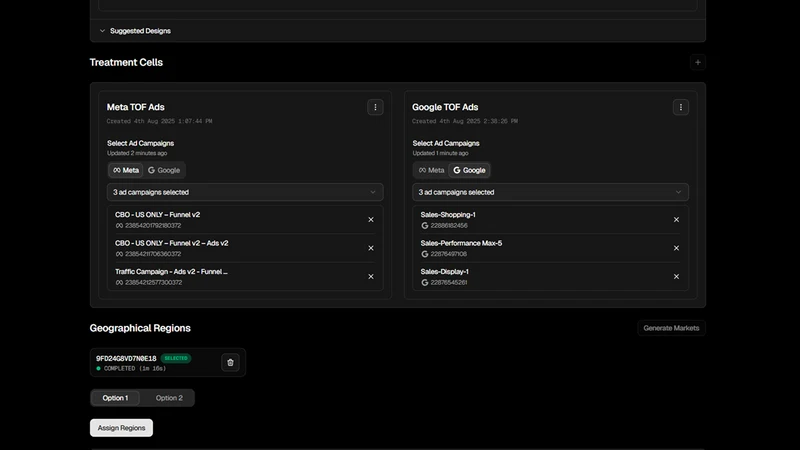
Task: Delete region run 9FD24G8VD7N0E18
Action: (230, 362)
